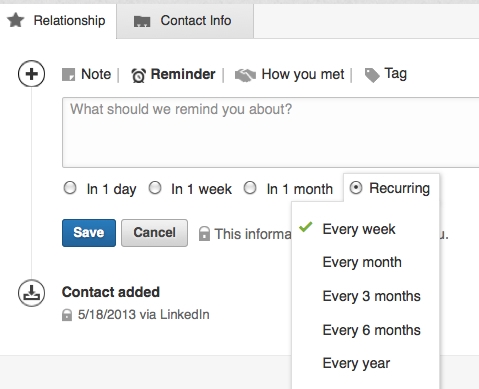Click the Cancel button

pos(154,233)
